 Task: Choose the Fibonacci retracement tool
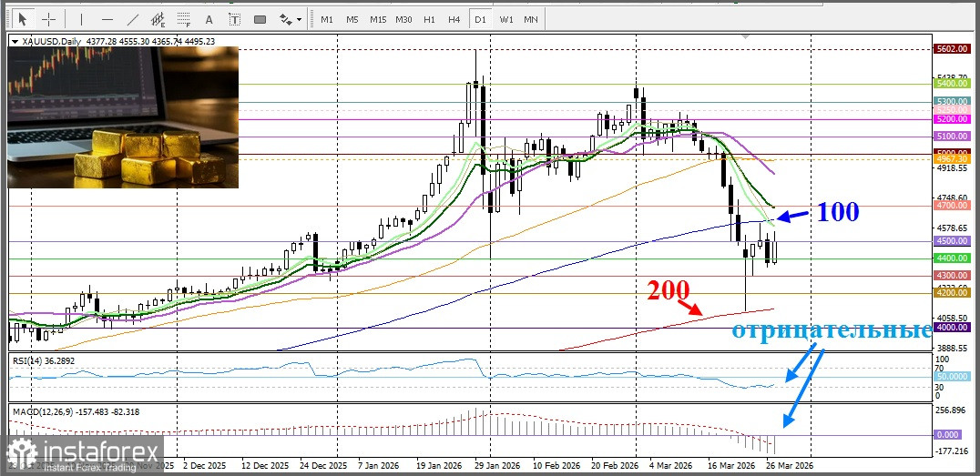point(184,19)
